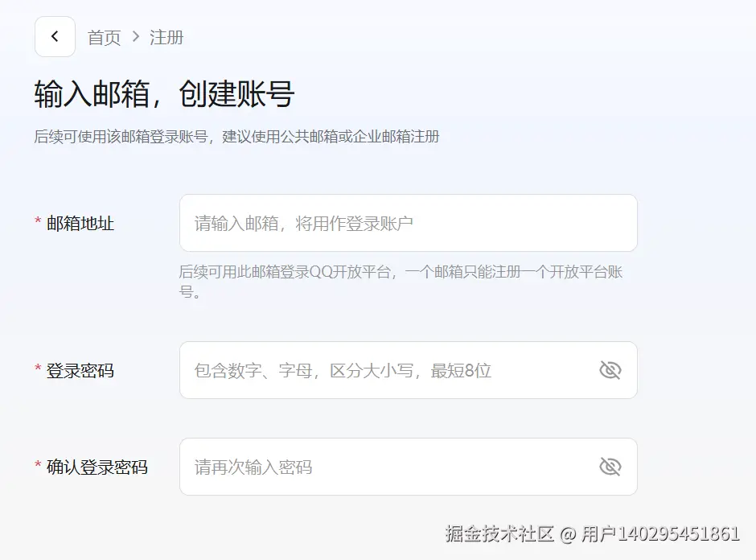The width and height of the screenshot is (756, 560).
Task: Click the breadcrumb separator chevron after 首页
Action: pos(134,37)
